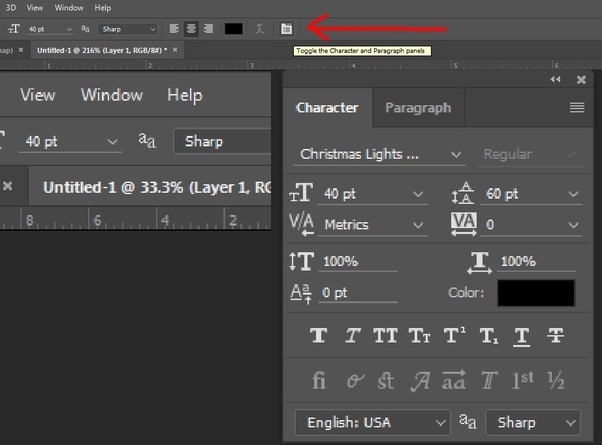
Task: Toggle Faux Bold
Action: [x=319, y=336]
